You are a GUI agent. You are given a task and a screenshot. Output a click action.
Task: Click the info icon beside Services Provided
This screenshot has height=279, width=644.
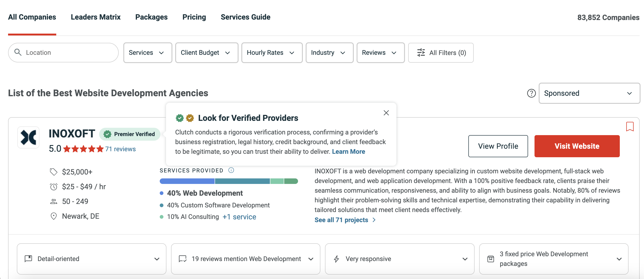[231, 170]
